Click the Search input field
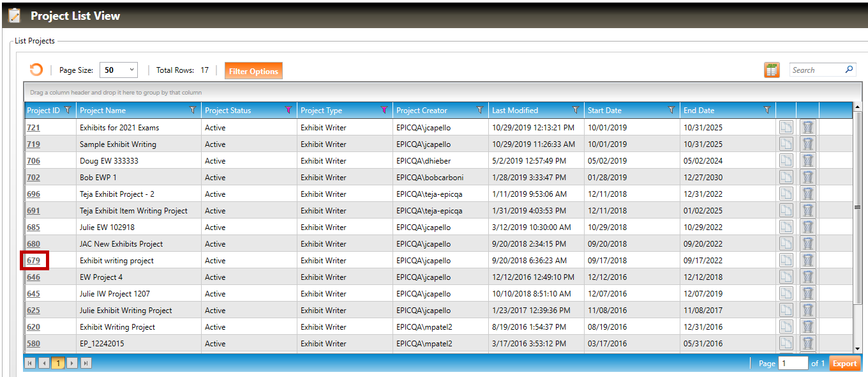868x377 pixels. click(816, 70)
